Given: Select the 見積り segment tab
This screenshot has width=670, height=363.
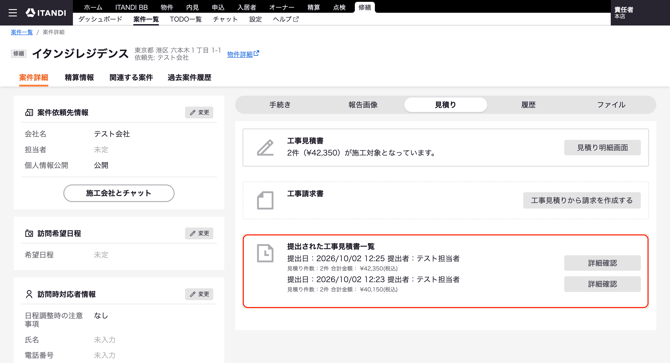Looking at the screenshot, I should pyautogui.click(x=445, y=105).
